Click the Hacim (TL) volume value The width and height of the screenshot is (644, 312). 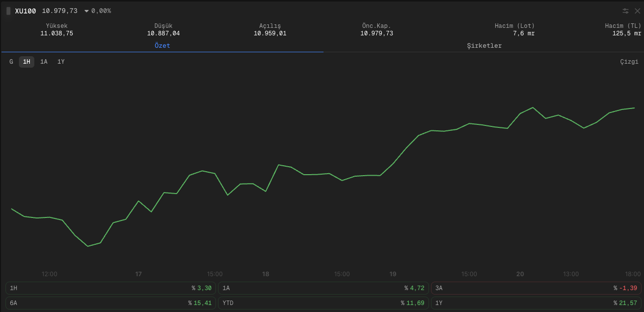[627, 34]
